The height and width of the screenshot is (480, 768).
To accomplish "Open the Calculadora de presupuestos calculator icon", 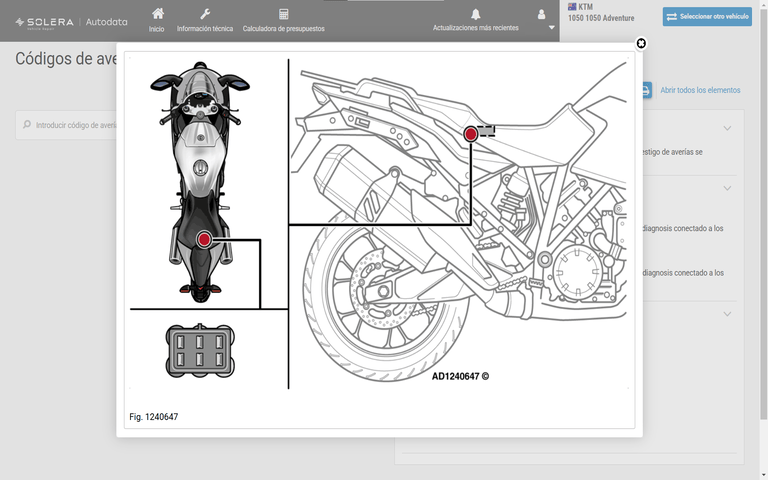I will (x=284, y=14).
